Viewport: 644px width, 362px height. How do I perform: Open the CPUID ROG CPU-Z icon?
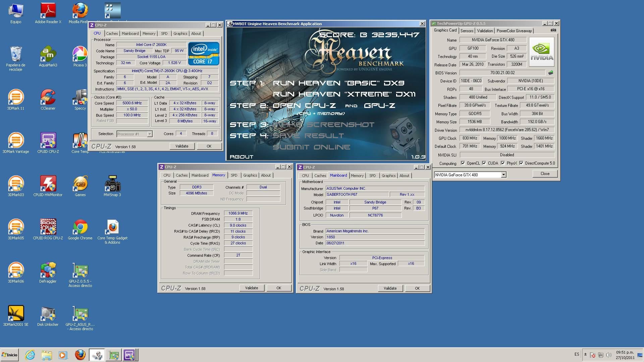point(48,229)
